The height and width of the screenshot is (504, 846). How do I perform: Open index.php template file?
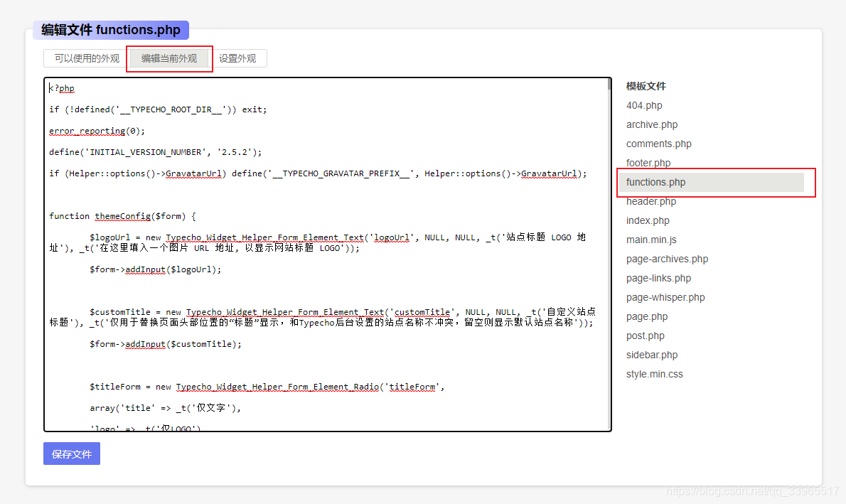click(x=648, y=220)
